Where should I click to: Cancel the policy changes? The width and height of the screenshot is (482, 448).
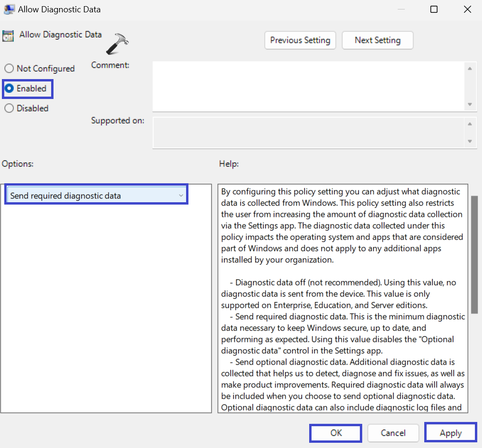coord(393,433)
